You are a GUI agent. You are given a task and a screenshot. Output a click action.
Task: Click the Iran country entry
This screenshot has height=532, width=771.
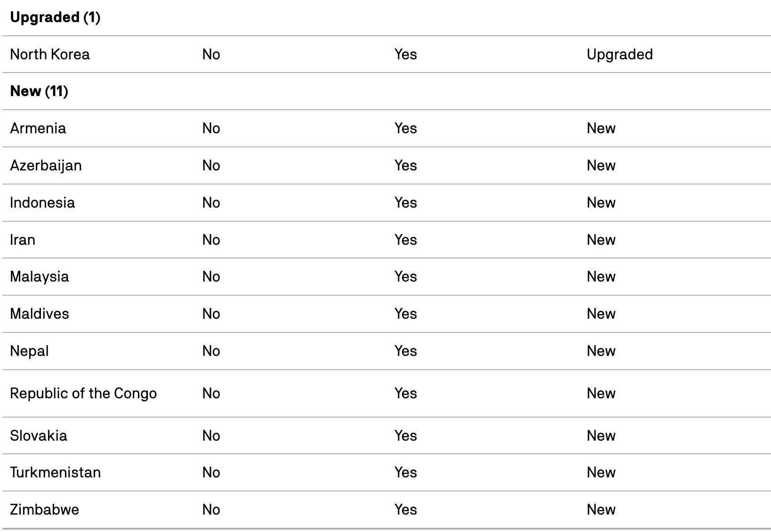[x=23, y=240]
